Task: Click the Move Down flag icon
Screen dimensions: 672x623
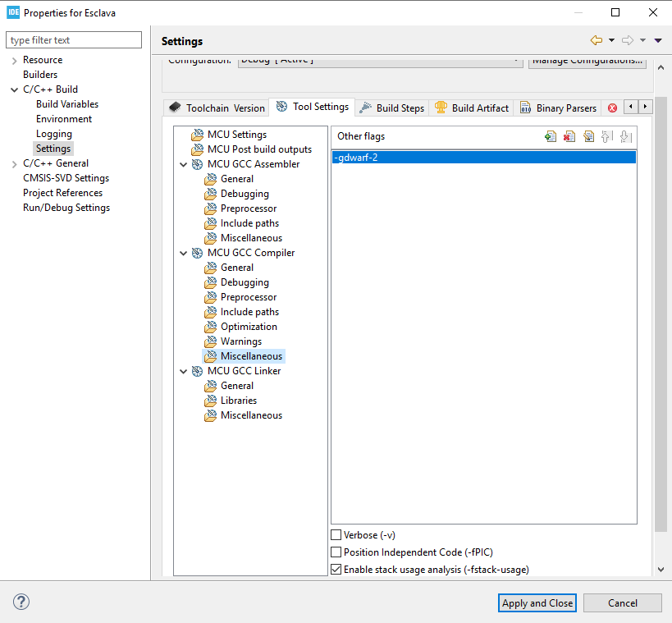Action: (626, 137)
